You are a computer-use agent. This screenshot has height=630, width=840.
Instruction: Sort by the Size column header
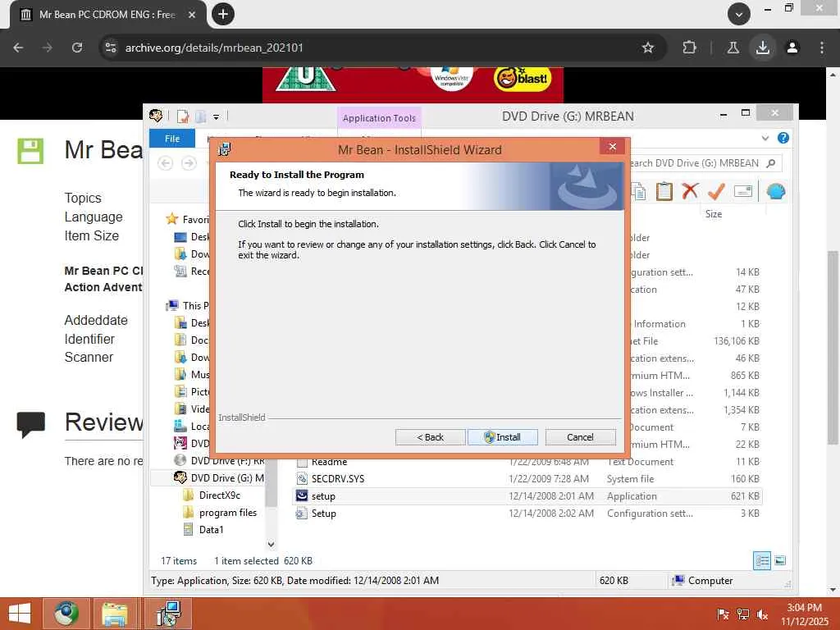tap(713, 214)
